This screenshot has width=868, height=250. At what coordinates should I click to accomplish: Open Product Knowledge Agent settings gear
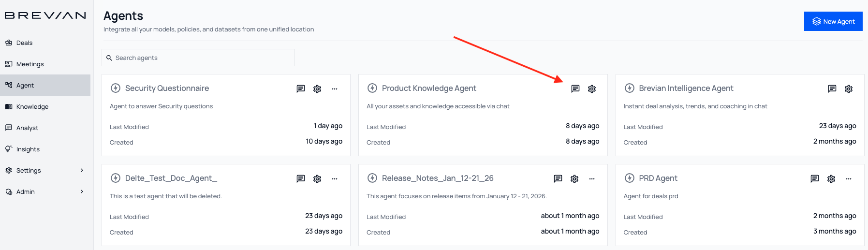[592, 88]
